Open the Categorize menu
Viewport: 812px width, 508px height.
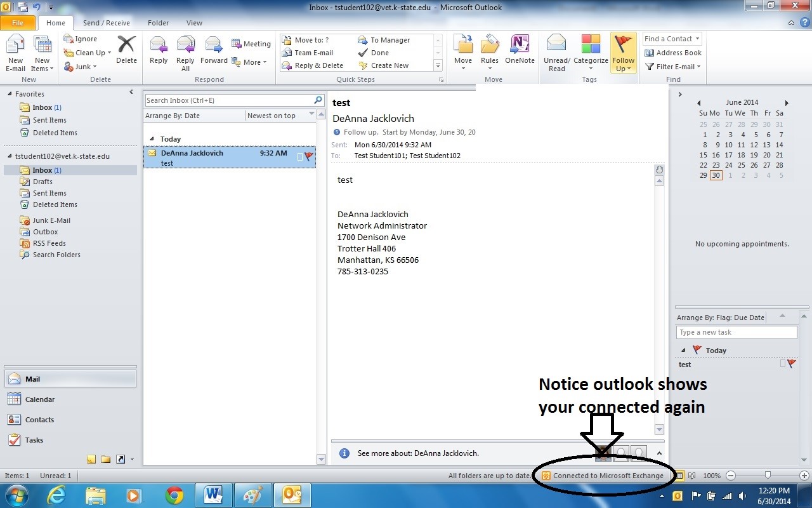point(591,52)
